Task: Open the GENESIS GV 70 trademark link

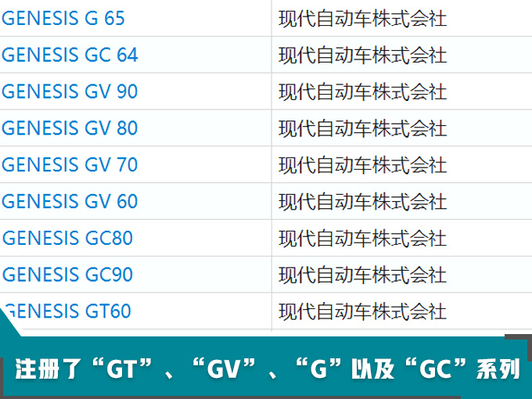Action: [x=70, y=165]
